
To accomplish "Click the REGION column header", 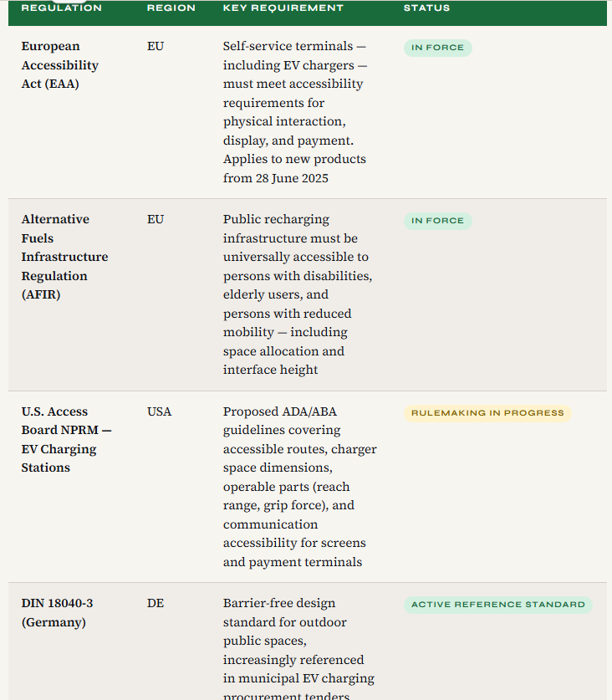I will (171, 8).
